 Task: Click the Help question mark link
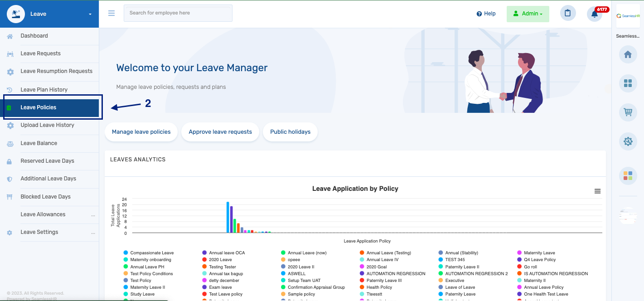pos(486,14)
